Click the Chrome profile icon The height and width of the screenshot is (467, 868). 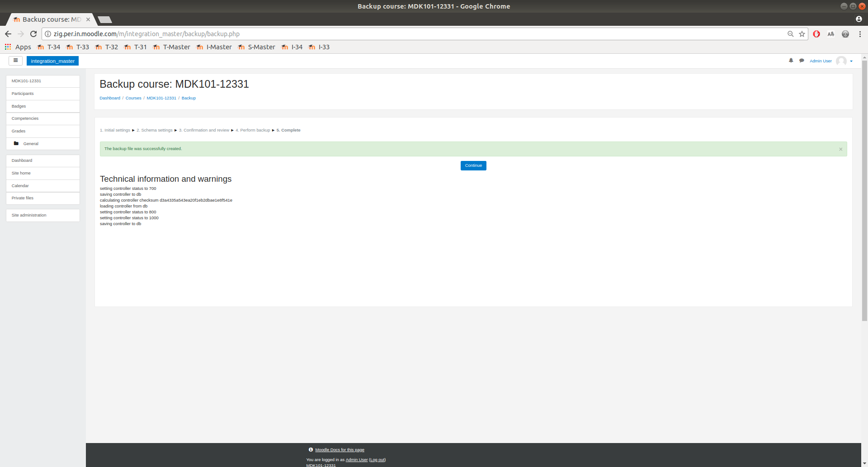(859, 19)
